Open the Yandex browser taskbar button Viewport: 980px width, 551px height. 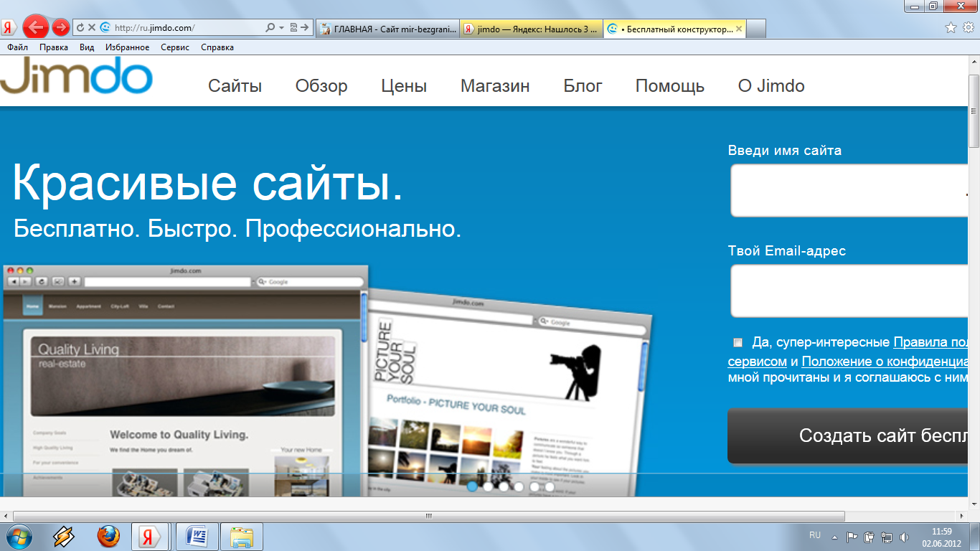(x=151, y=537)
